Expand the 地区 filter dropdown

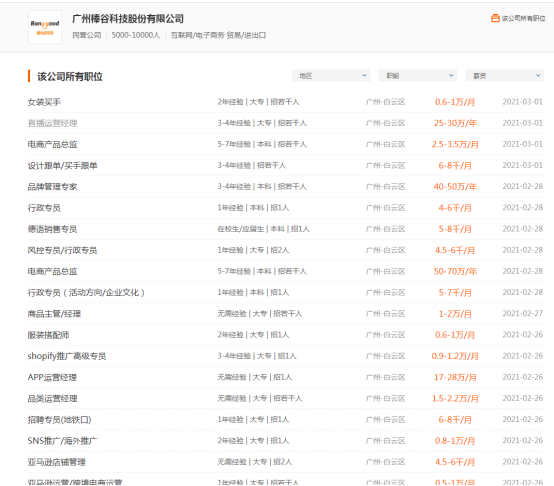331,76
